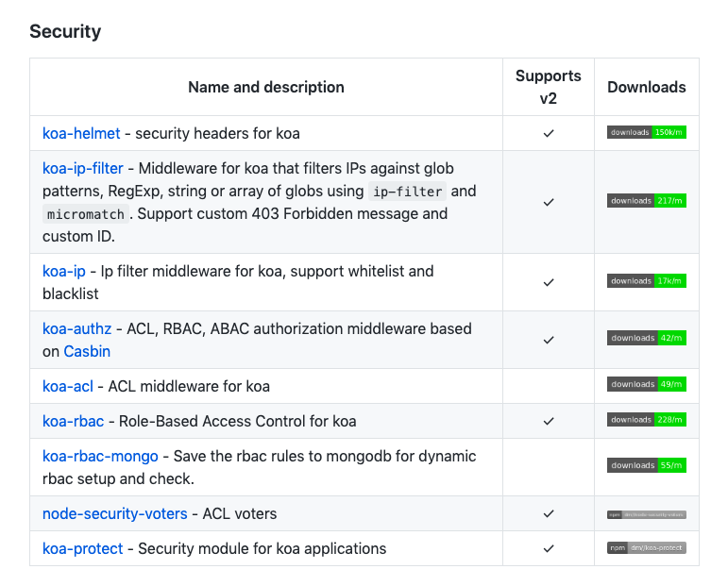Visit the Casbin link

click(x=87, y=351)
